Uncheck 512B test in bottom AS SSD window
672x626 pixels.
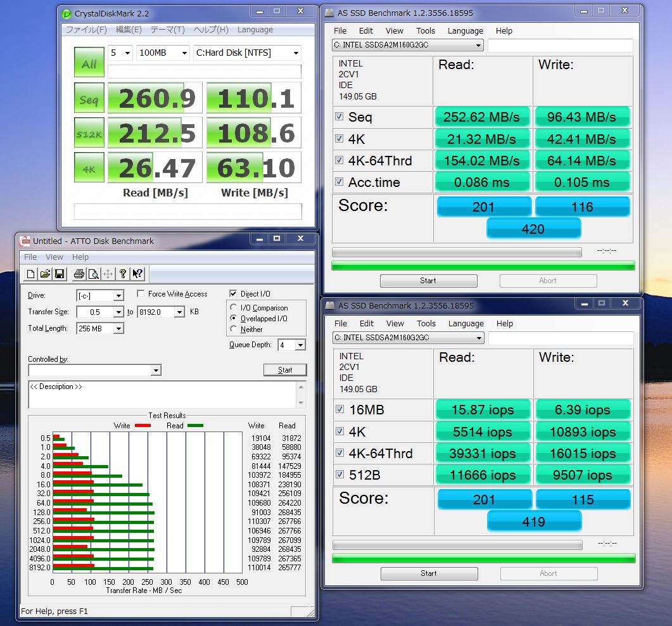pyautogui.click(x=340, y=474)
